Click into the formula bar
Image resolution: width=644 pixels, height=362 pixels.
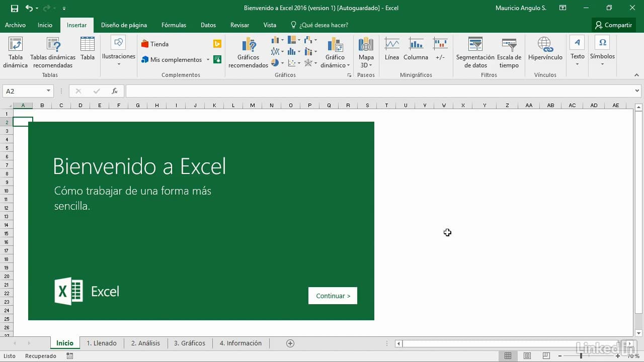click(x=379, y=91)
